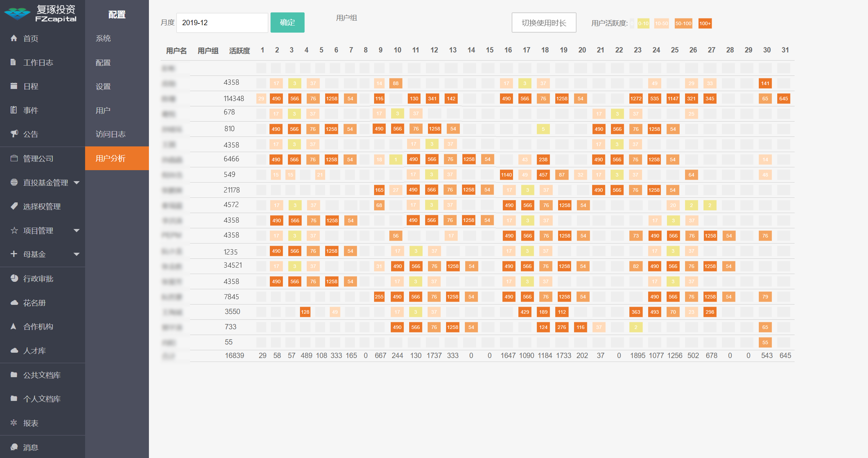Open 行政审批 in the sidebar
The height and width of the screenshot is (458, 868).
pyautogui.click(x=38, y=279)
